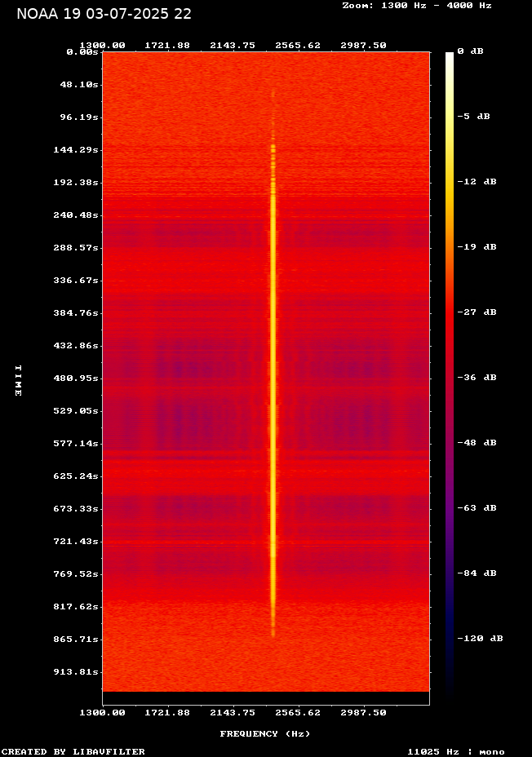
Task: Click the time label '673.33s'
Action: 76,509
